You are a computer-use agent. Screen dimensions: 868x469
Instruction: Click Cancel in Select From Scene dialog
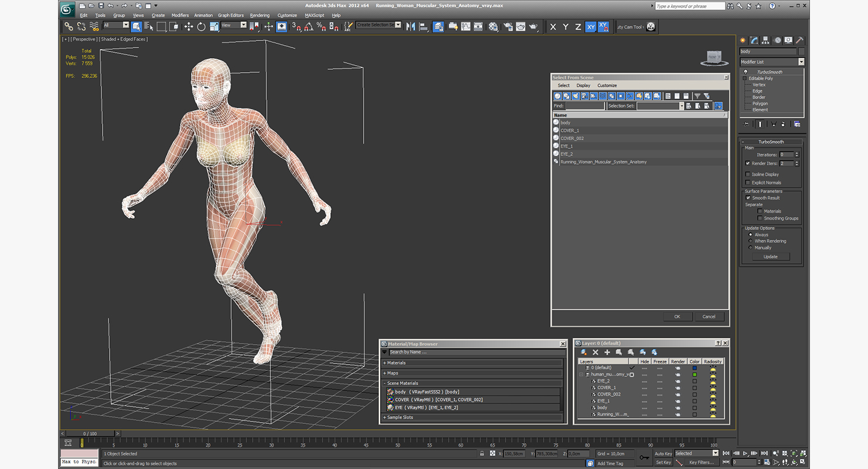709,317
